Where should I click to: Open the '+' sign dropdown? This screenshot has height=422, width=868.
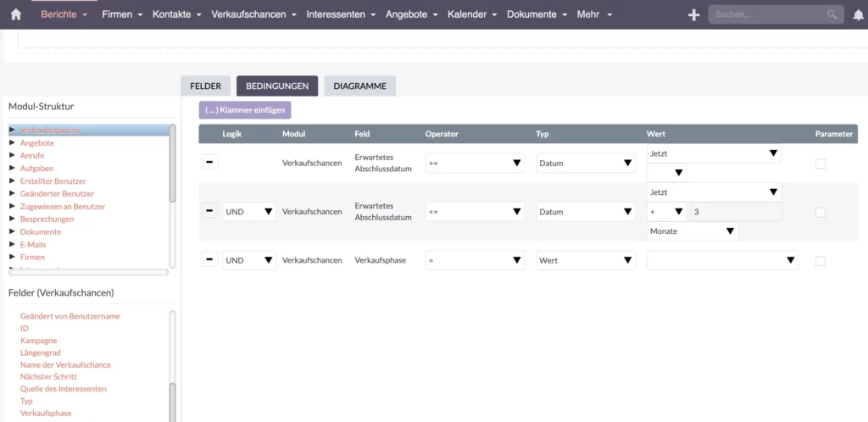point(666,212)
